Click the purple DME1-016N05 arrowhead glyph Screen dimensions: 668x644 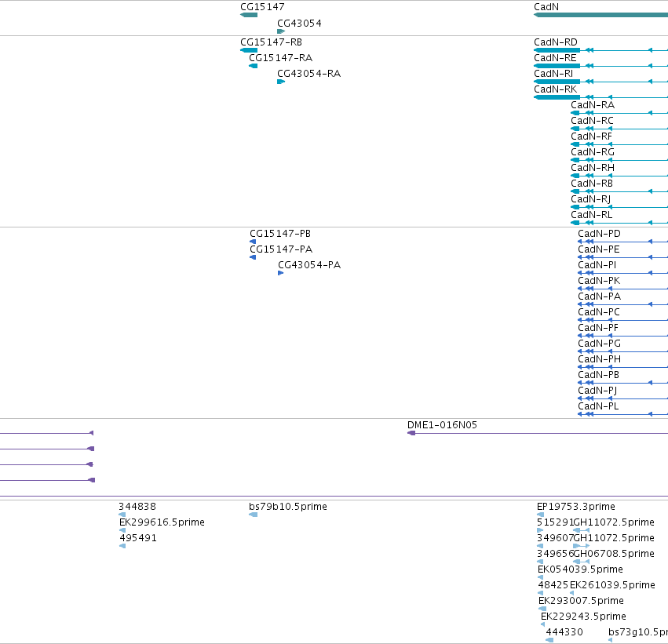(x=411, y=433)
